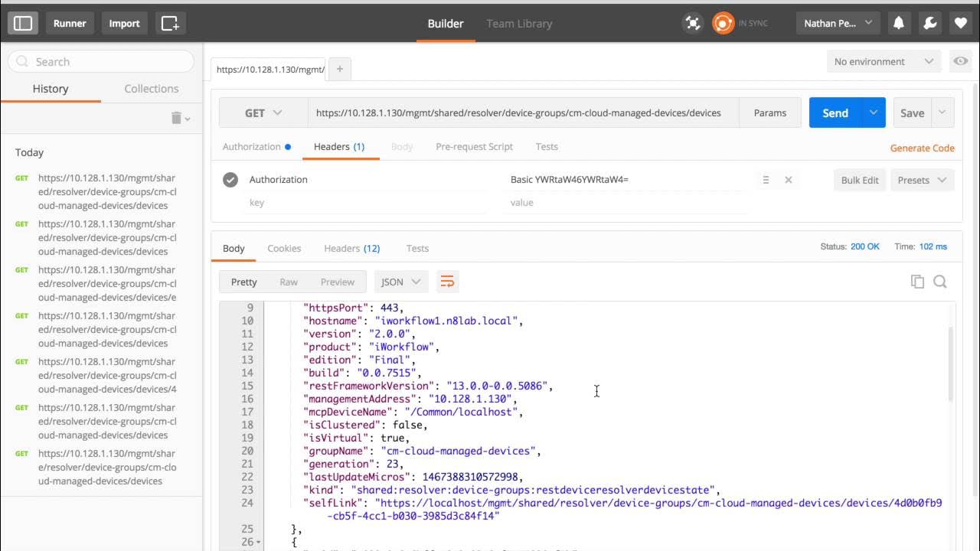Uncheck the Authorization header checkbox
This screenshot has height=551, width=980.
coord(230,180)
